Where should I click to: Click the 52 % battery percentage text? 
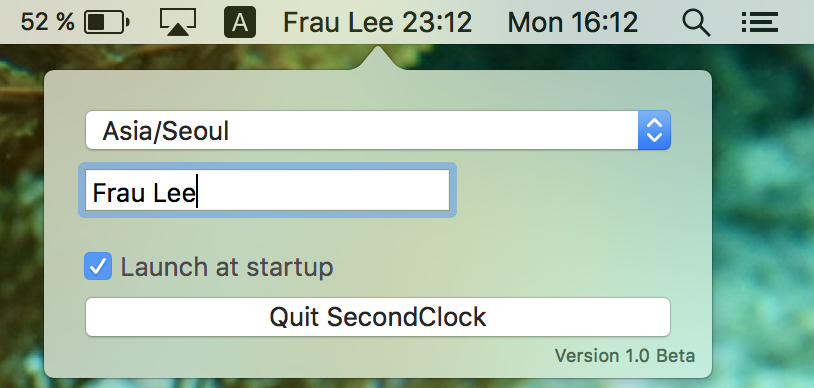click(47, 22)
